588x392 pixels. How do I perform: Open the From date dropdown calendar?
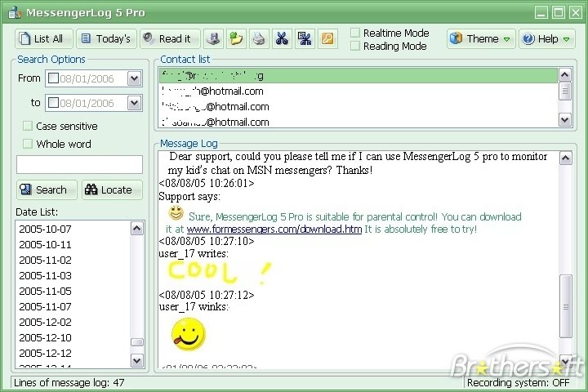[x=134, y=78]
